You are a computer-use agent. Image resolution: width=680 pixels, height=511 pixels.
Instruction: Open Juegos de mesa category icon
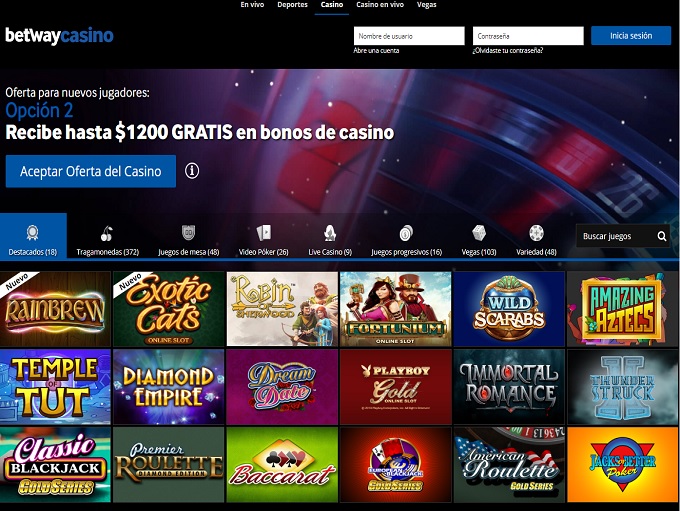click(188, 233)
